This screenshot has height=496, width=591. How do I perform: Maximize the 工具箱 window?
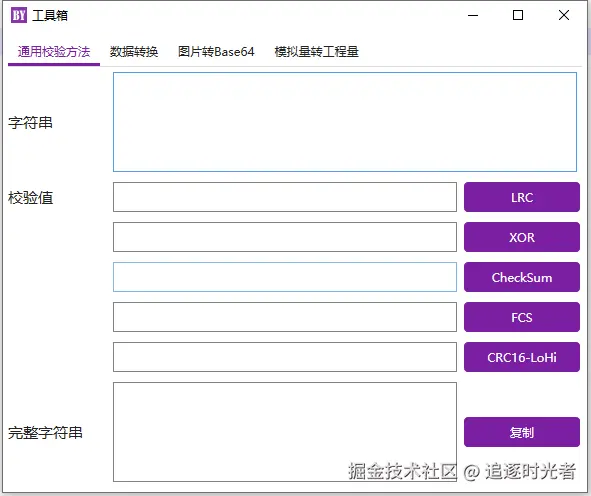518,15
